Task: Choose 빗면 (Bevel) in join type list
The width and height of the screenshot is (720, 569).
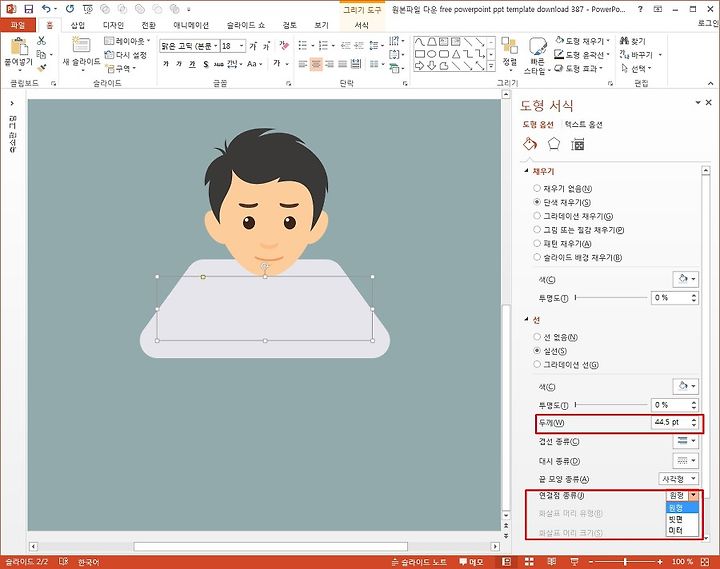Action: coord(682,519)
